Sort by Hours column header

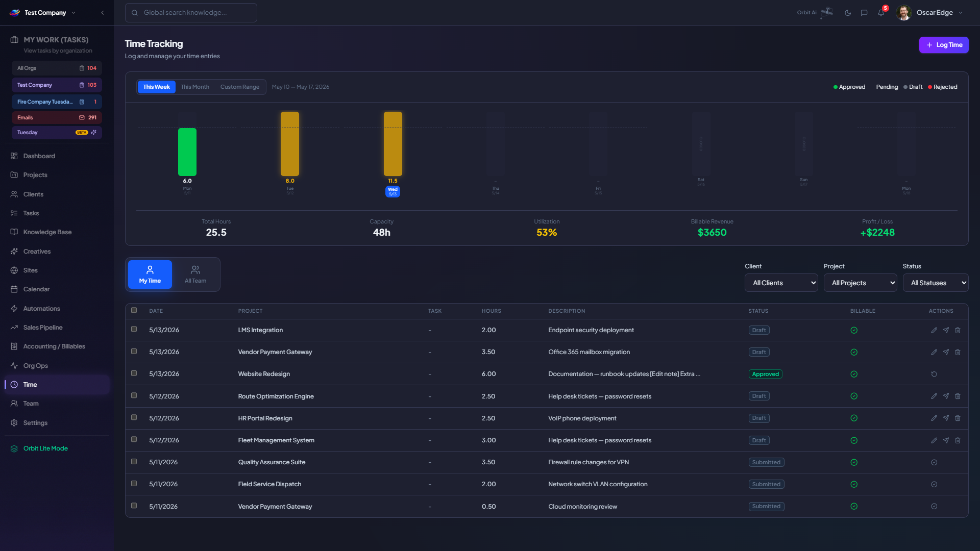coord(492,311)
